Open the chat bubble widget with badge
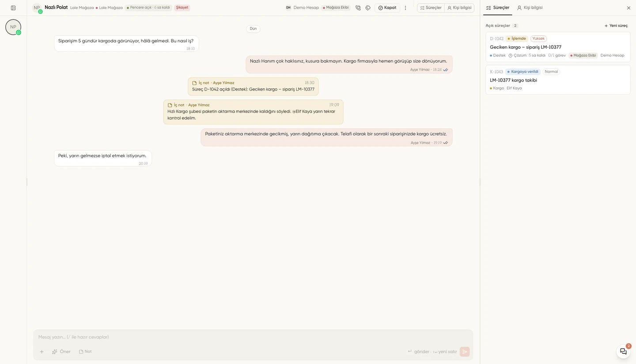636x364 pixels. point(623,351)
